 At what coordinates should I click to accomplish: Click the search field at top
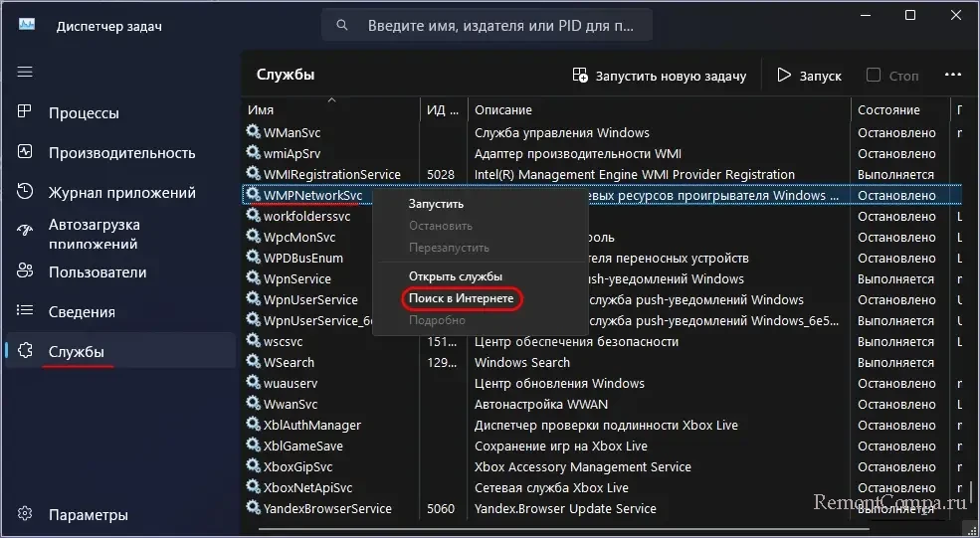487,25
